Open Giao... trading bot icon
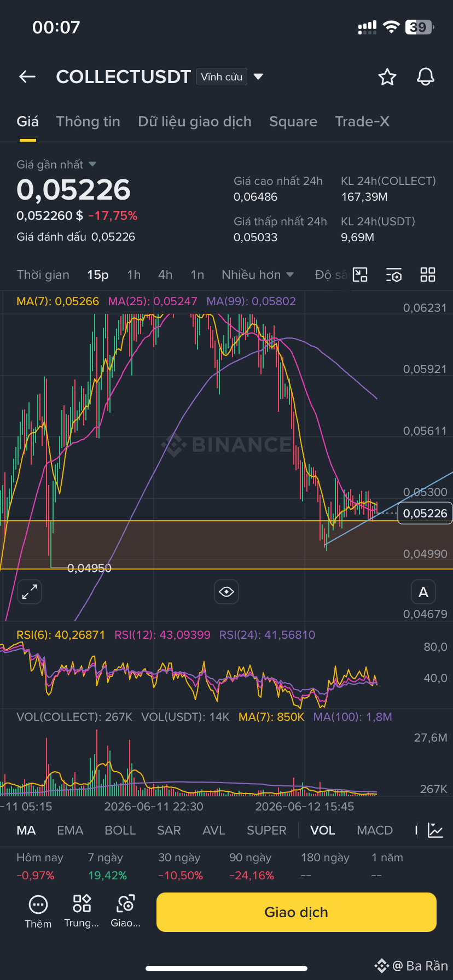Screen dimensions: 453x980 pyautogui.click(x=125, y=912)
